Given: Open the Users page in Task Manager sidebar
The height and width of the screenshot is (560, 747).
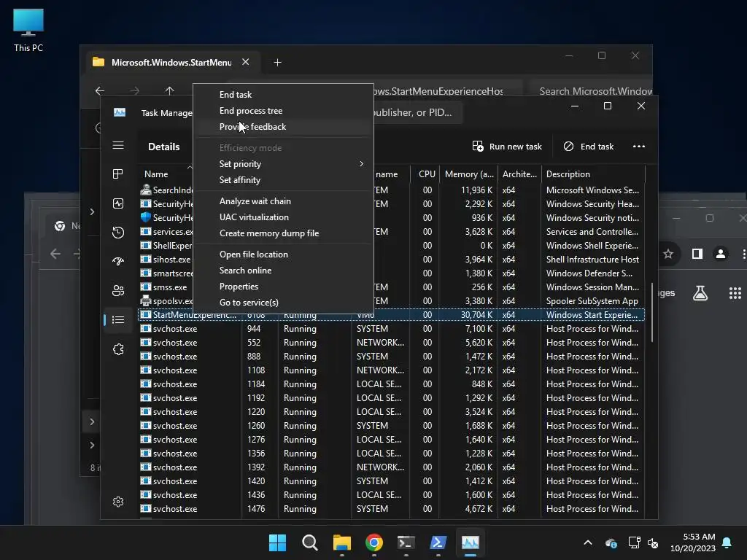Looking at the screenshot, I should [x=118, y=290].
